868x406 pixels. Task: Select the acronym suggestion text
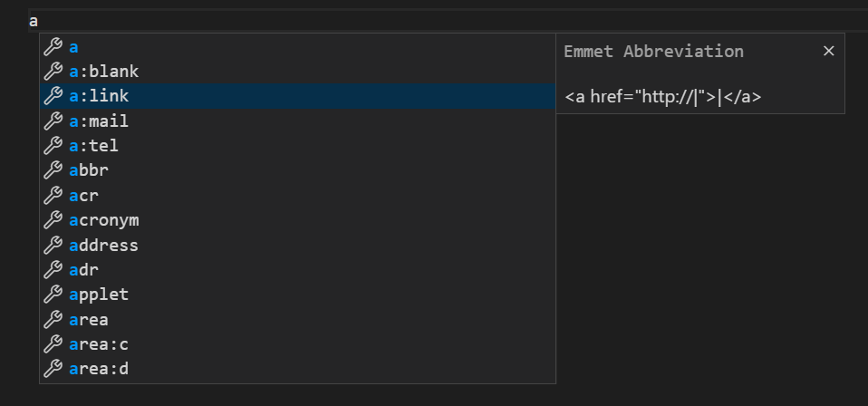103,220
